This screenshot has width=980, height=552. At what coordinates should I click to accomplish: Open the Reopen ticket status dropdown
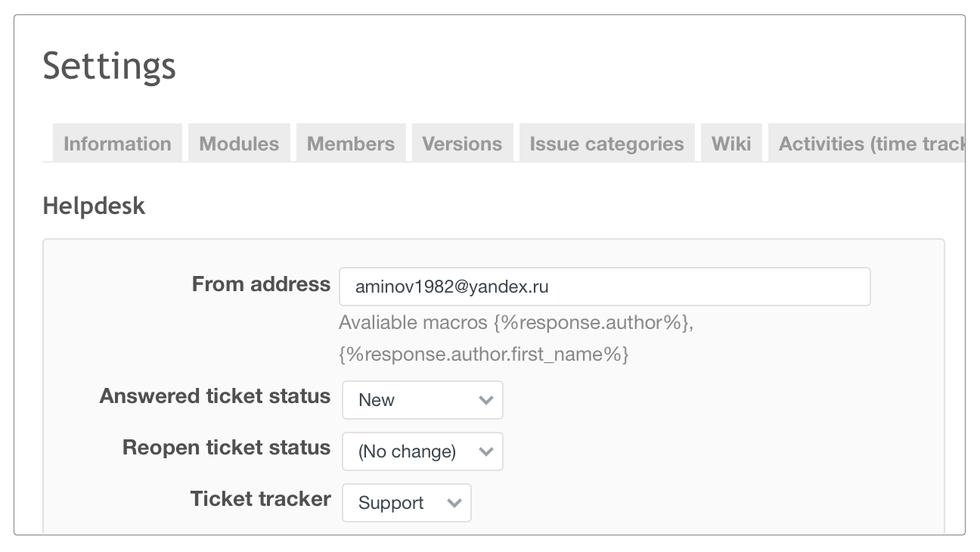click(422, 451)
